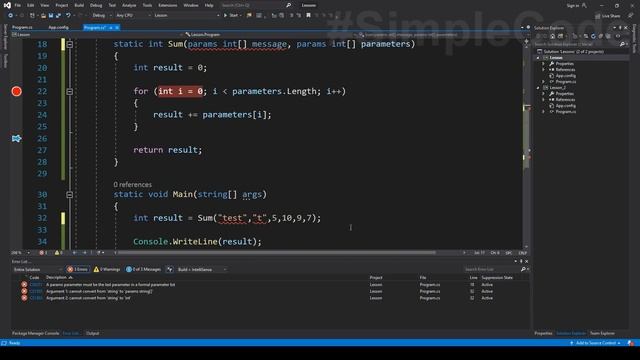
Task: Open the Entire Solution scope dropdown
Action: pos(37,269)
